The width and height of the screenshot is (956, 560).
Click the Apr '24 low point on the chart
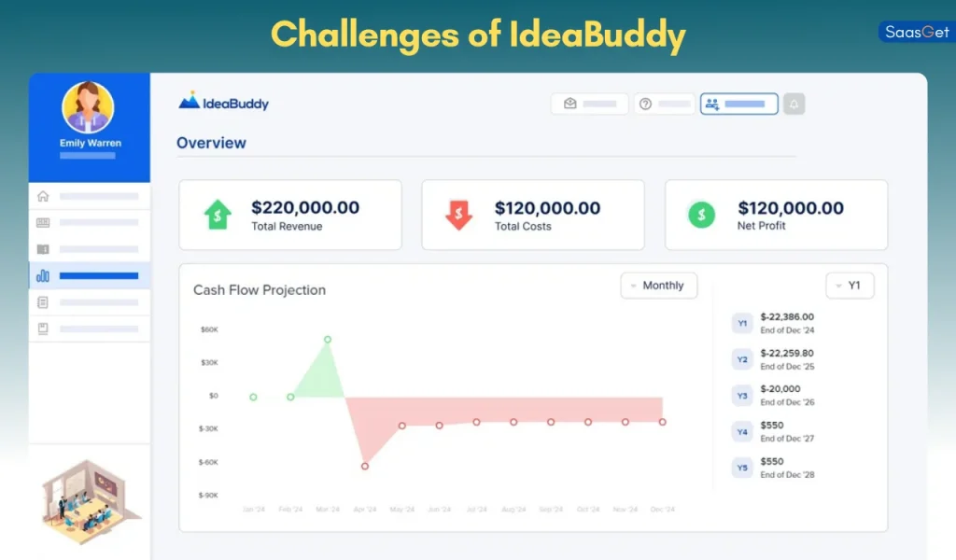click(364, 464)
